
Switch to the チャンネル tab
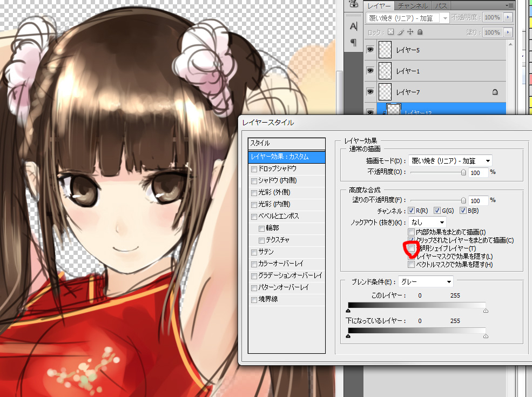pos(413,6)
